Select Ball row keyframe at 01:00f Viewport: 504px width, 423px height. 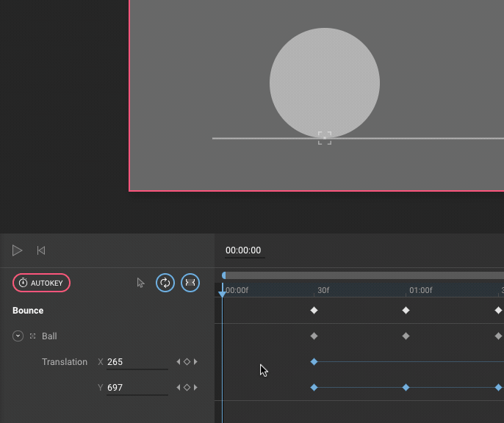point(406,336)
